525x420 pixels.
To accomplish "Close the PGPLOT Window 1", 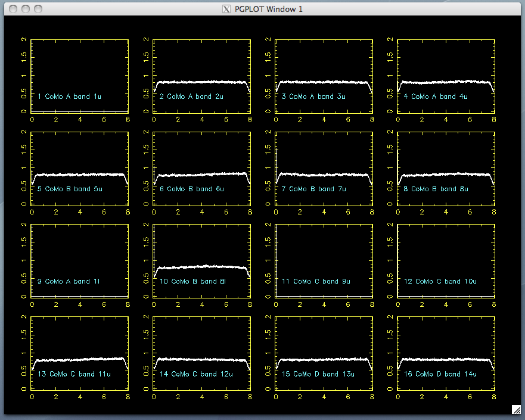I will pos(12,9).
